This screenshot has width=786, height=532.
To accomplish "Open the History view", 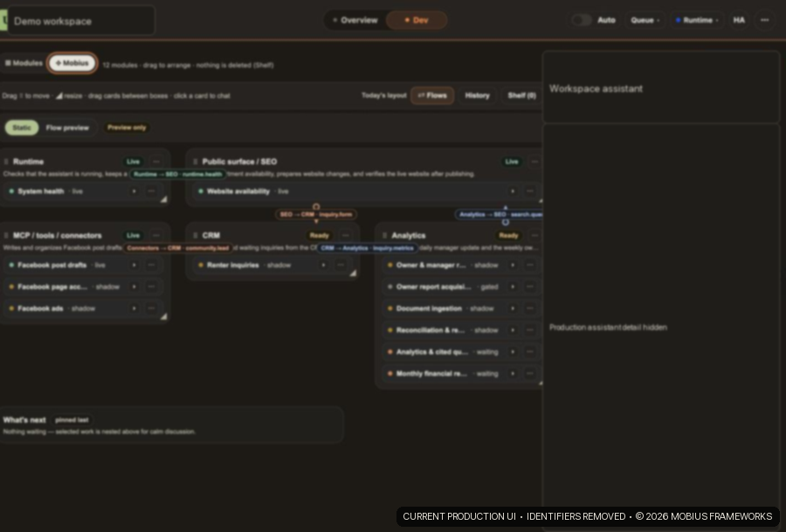I will [x=477, y=95].
